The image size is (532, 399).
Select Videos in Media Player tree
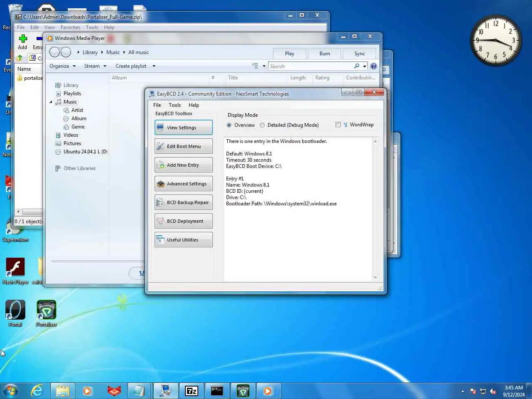71,135
